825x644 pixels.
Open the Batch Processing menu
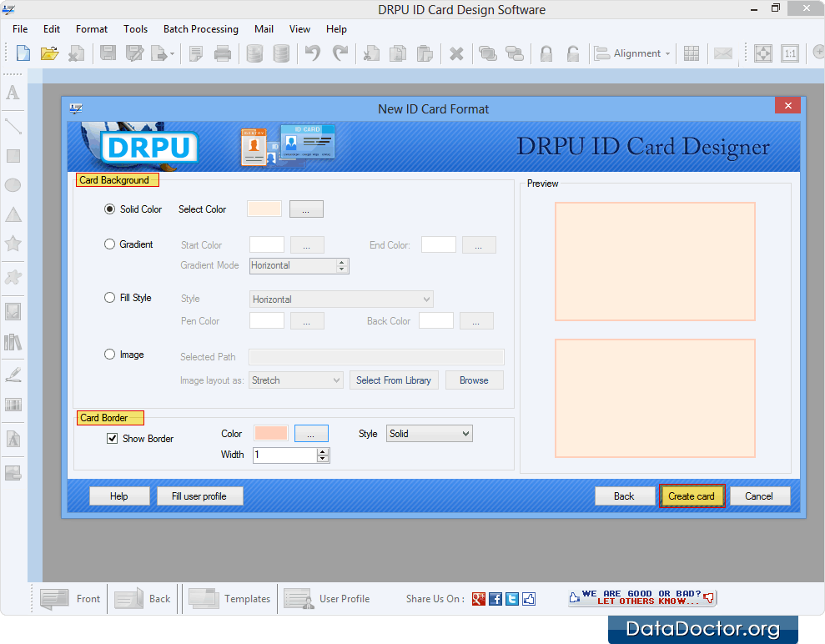200,29
